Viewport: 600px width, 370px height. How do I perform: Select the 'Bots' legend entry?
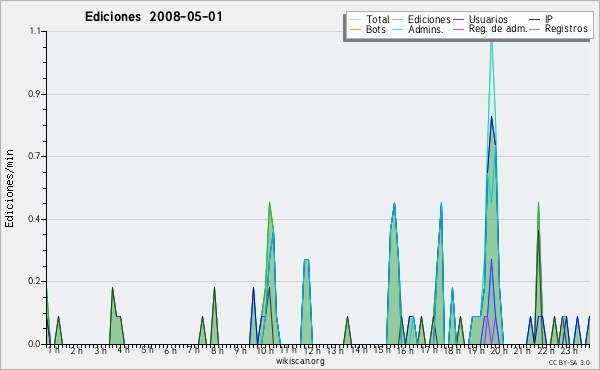pos(376,29)
